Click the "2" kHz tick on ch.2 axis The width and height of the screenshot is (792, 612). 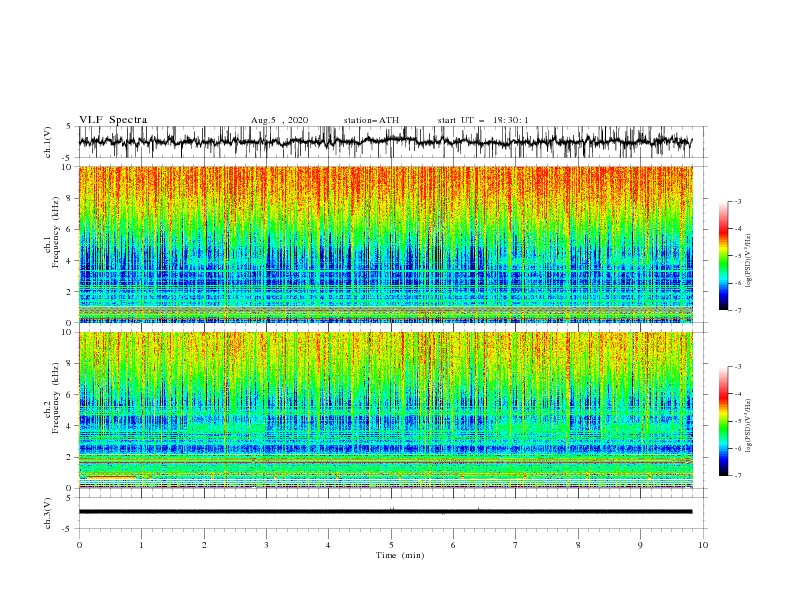coord(70,457)
